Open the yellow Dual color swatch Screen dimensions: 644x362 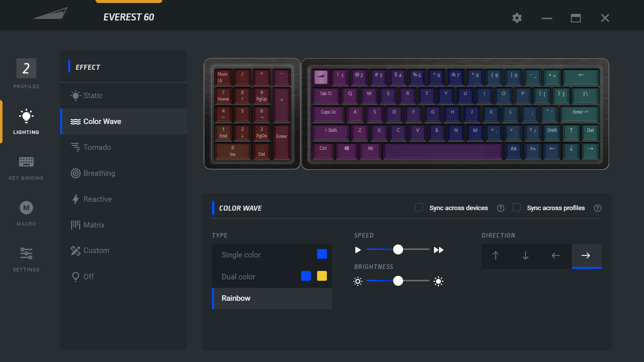(x=322, y=276)
